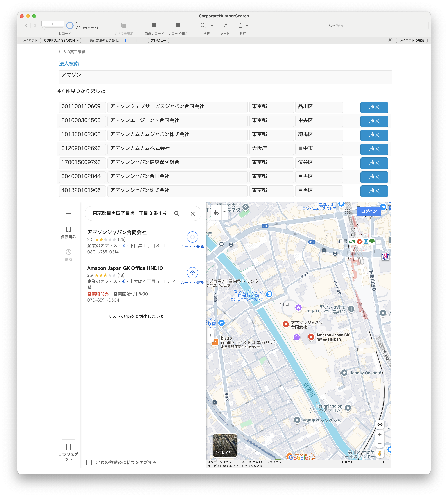The height and width of the screenshot is (497, 448).
Task: Select 保存済み in the Maps sidebar
Action: (x=68, y=233)
